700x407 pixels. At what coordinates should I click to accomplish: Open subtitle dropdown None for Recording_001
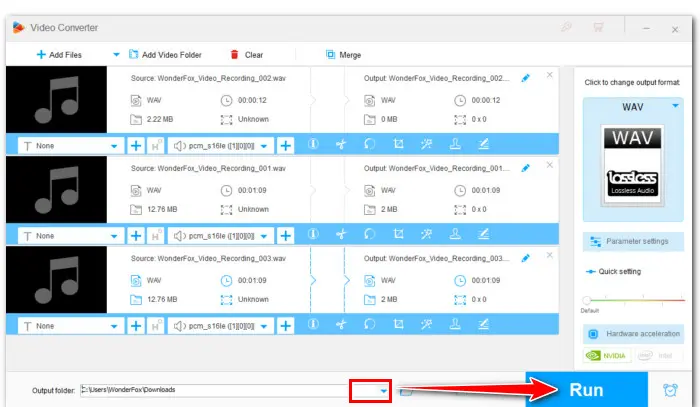(71, 236)
